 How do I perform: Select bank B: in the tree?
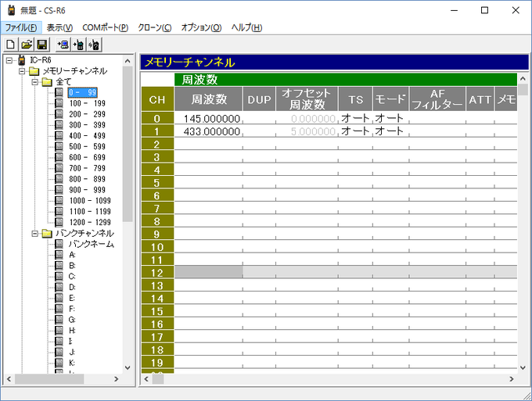[x=72, y=266]
